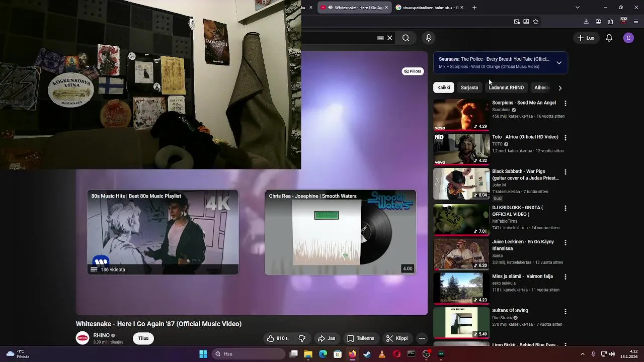Open the Windows Start menu
This screenshot has width=644, height=362.
coord(203,354)
